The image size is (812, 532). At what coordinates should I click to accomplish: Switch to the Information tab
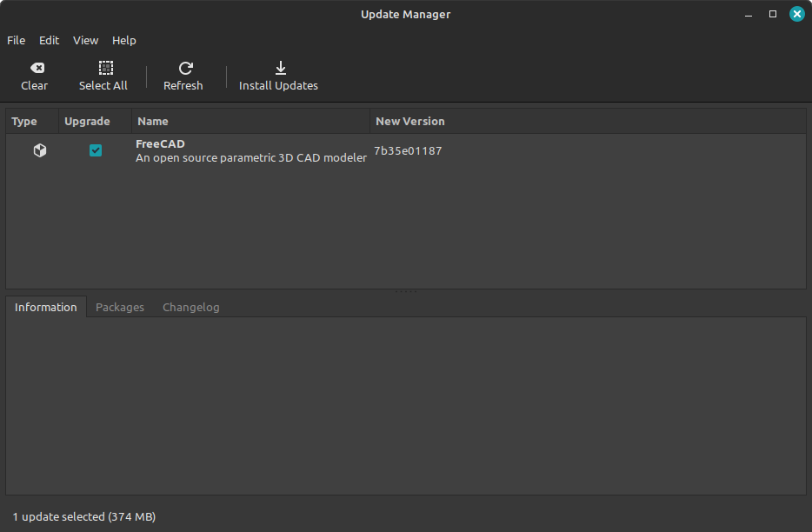tap(45, 307)
